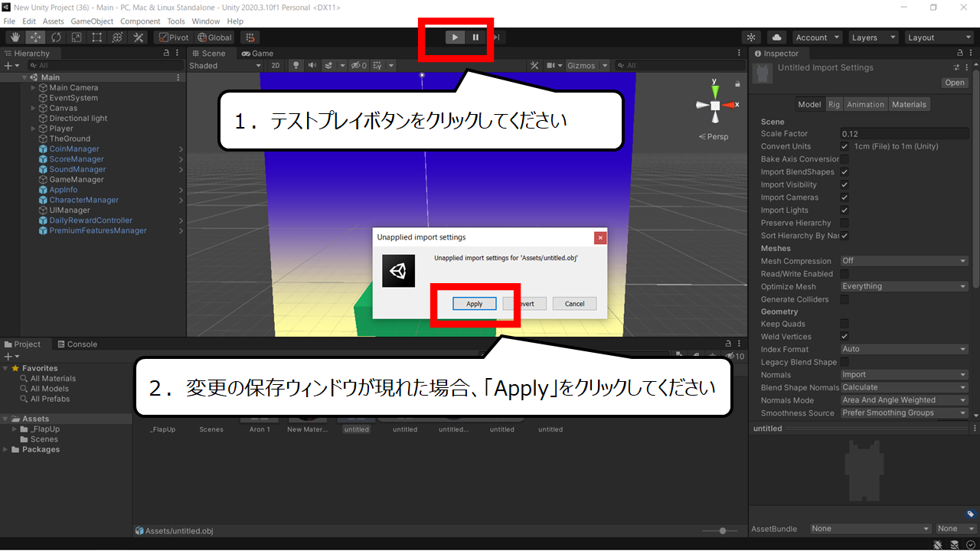Toggle scene grid visibility icon
The width and height of the screenshot is (980, 551).
378,66
